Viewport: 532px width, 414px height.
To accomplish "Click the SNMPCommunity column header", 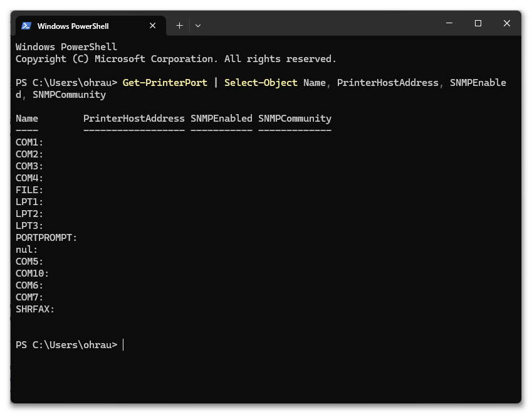I will pyautogui.click(x=295, y=119).
